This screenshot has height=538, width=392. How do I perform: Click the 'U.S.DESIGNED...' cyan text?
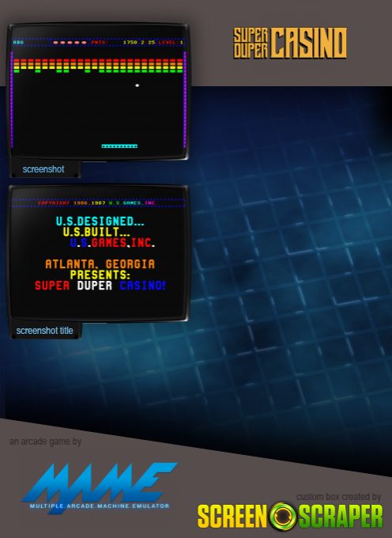click(100, 222)
